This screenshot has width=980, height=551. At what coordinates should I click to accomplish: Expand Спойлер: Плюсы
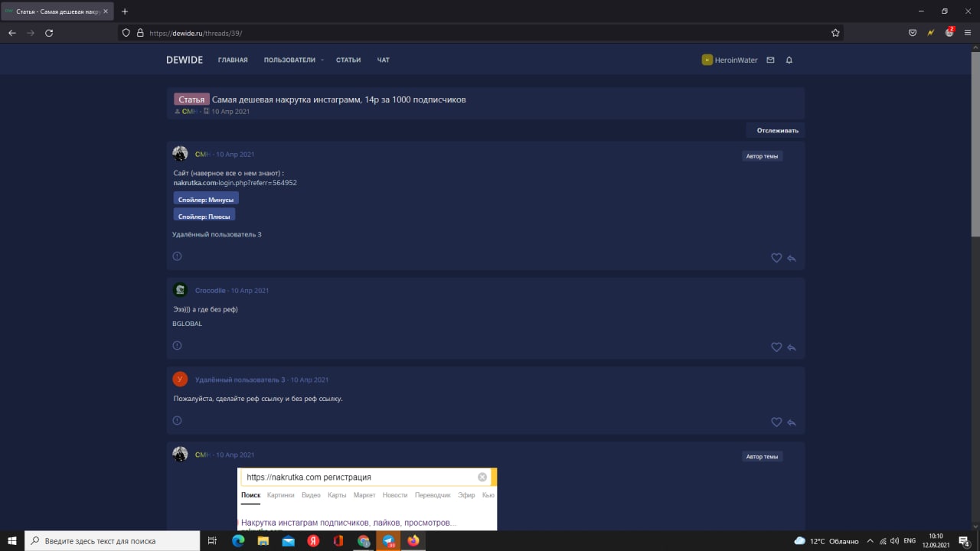coord(204,216)
